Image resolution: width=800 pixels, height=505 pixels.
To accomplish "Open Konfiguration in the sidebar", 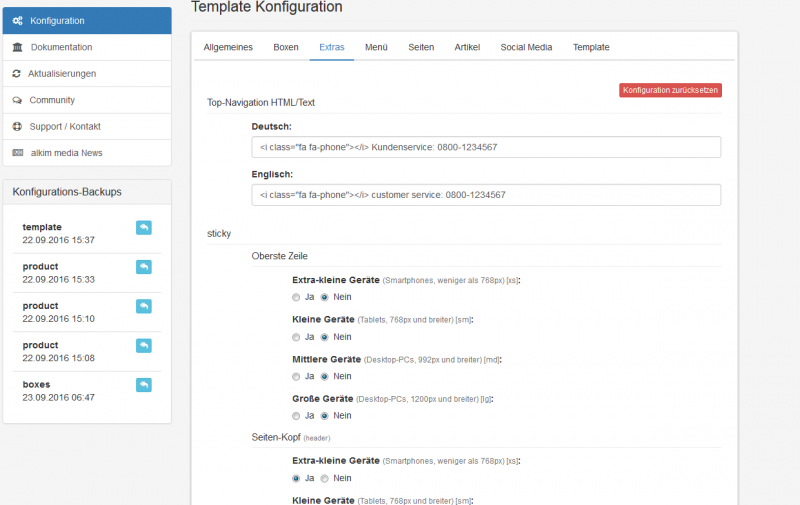I will (87, 21).
